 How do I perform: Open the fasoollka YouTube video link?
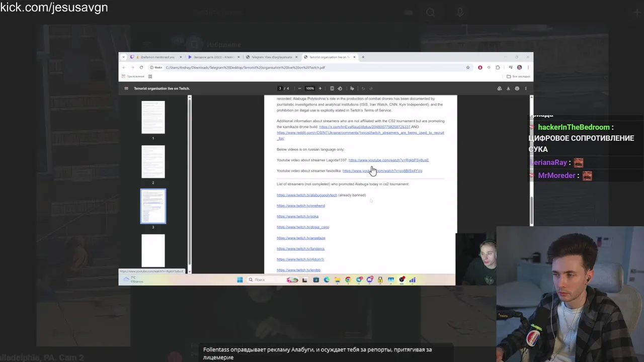pos(382,171)
